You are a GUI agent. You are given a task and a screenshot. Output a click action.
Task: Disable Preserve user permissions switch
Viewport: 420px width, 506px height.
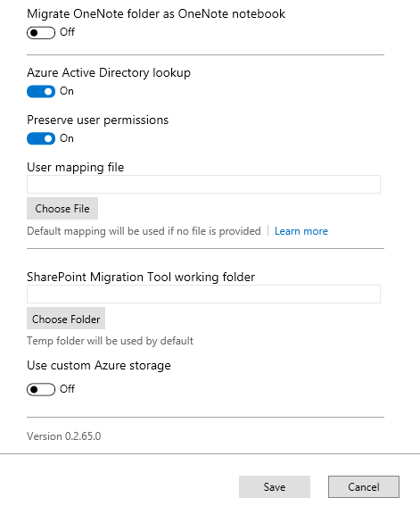pyautogui.click(x=41, y=138)
